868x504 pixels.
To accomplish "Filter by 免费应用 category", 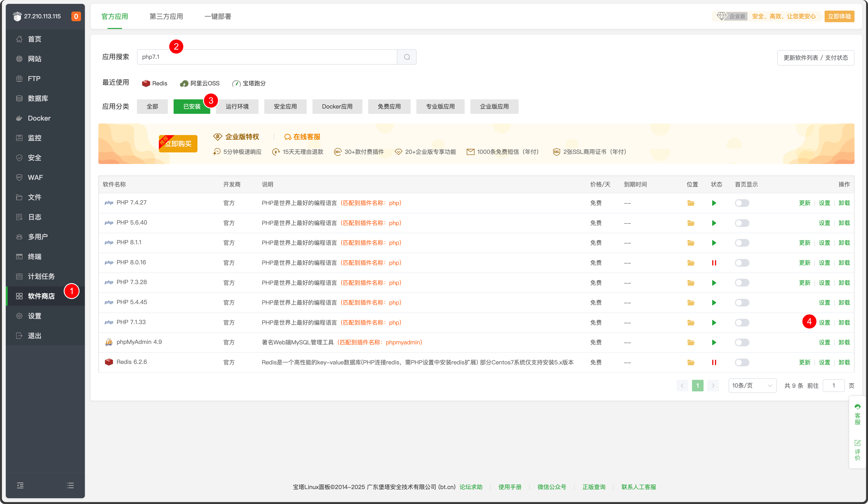I will (x=389, y=106).
